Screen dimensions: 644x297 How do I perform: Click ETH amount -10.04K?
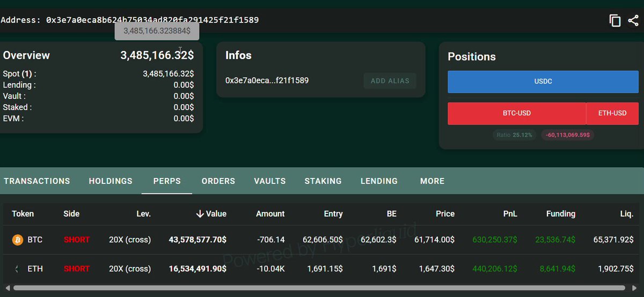[269, 269]
